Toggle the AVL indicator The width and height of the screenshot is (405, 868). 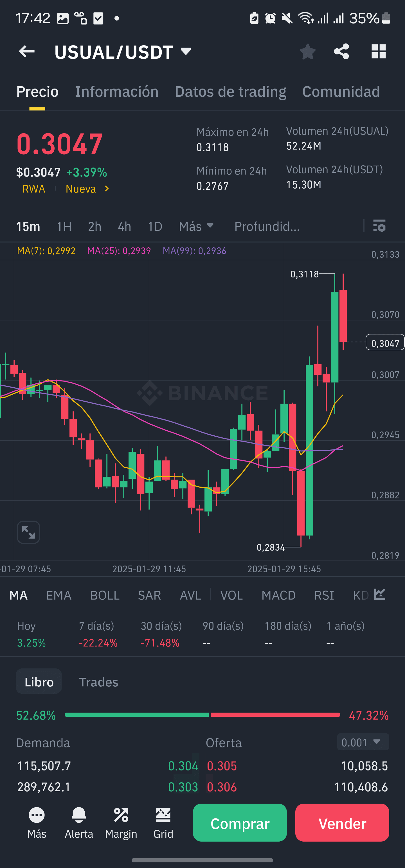point(190,595)
